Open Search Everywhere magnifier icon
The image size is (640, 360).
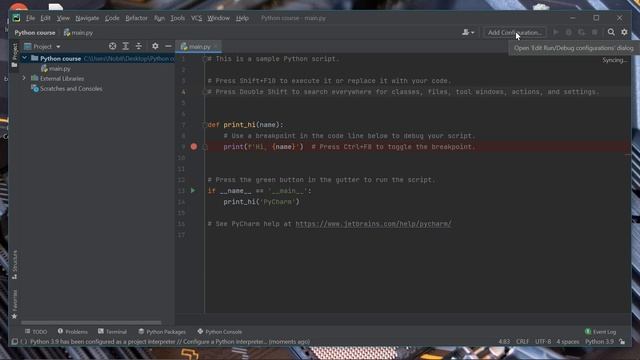(611, 32)
